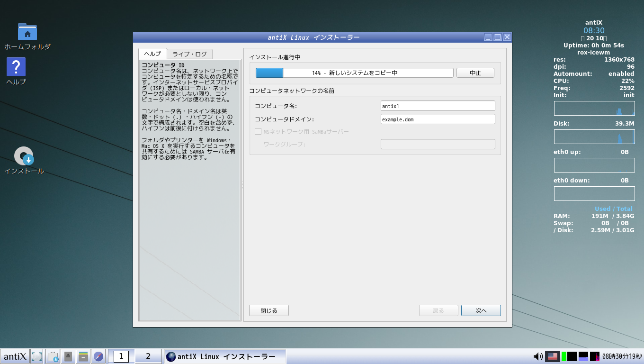Click the solid black monitor tray indicator

click(x=572, y=356)
